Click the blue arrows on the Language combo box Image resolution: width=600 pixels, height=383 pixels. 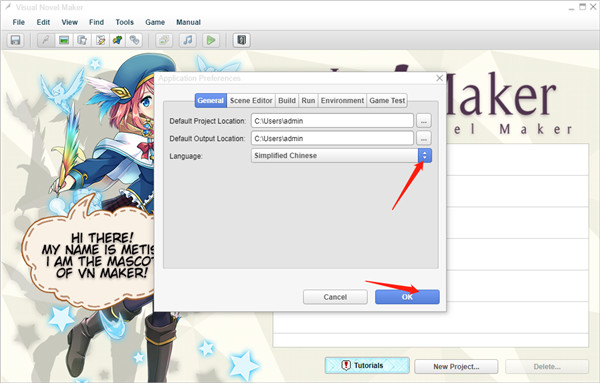click(x=425, y=156)
